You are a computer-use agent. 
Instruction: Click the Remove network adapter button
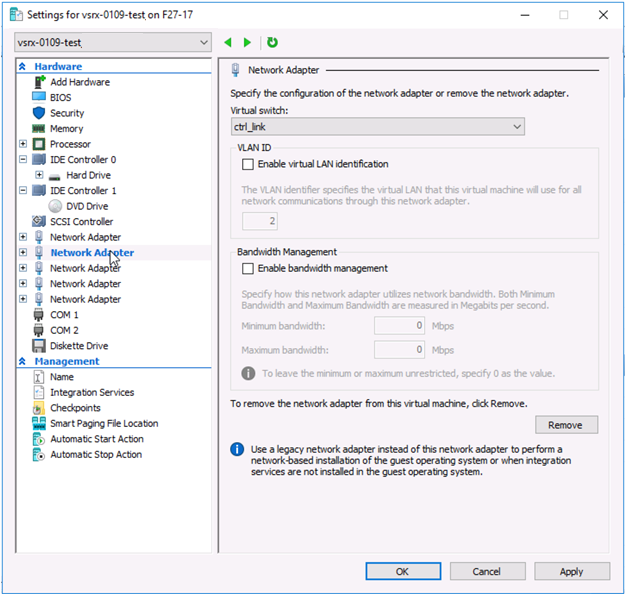566,425
